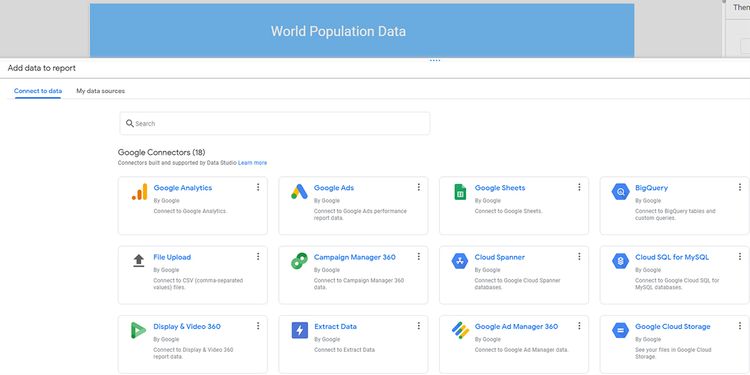Click 'Connect to Google Analytics.' description
Screen dimensions: 750x375
[x=190, y=211]
